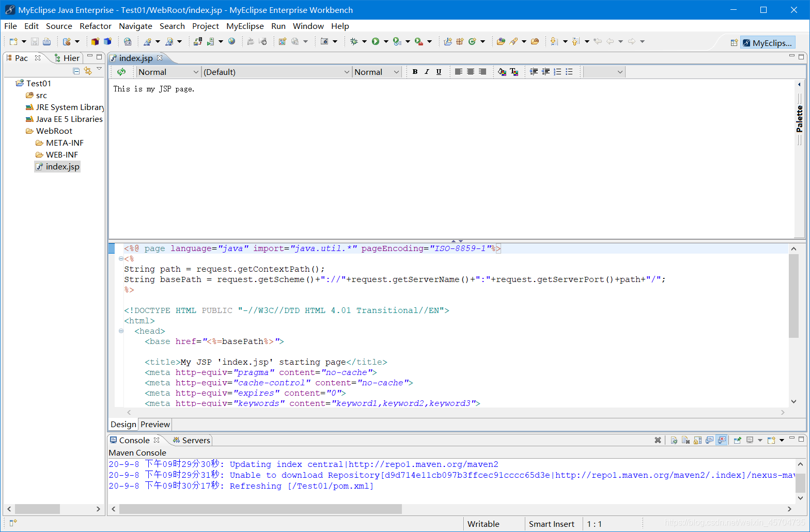Open the MyEclipse menu
810x532 pixels.
[245, 26]
